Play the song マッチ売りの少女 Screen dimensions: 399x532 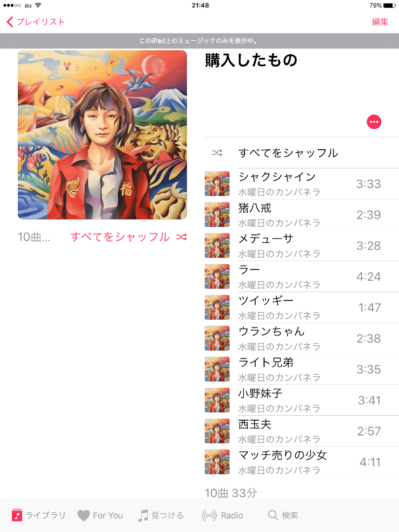point(301,462)
